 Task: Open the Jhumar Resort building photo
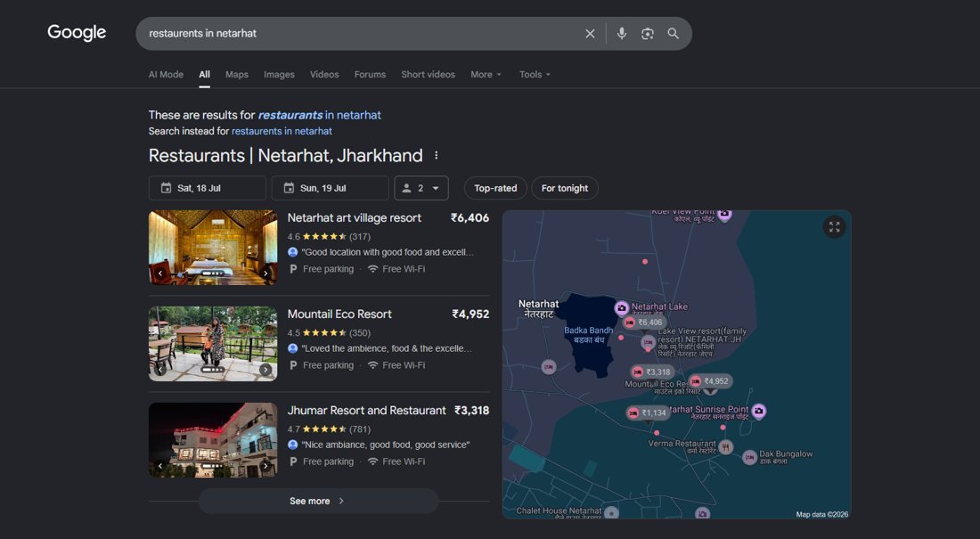(213, 440)
